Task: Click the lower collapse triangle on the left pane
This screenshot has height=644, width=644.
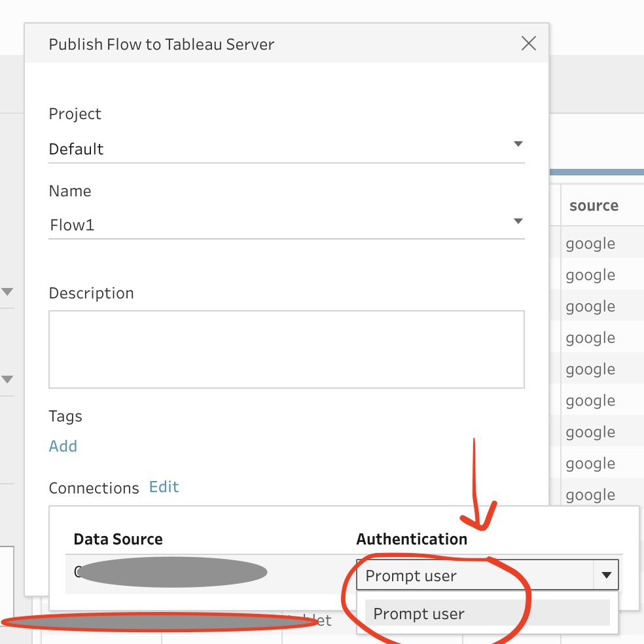Action: point(7,379)
